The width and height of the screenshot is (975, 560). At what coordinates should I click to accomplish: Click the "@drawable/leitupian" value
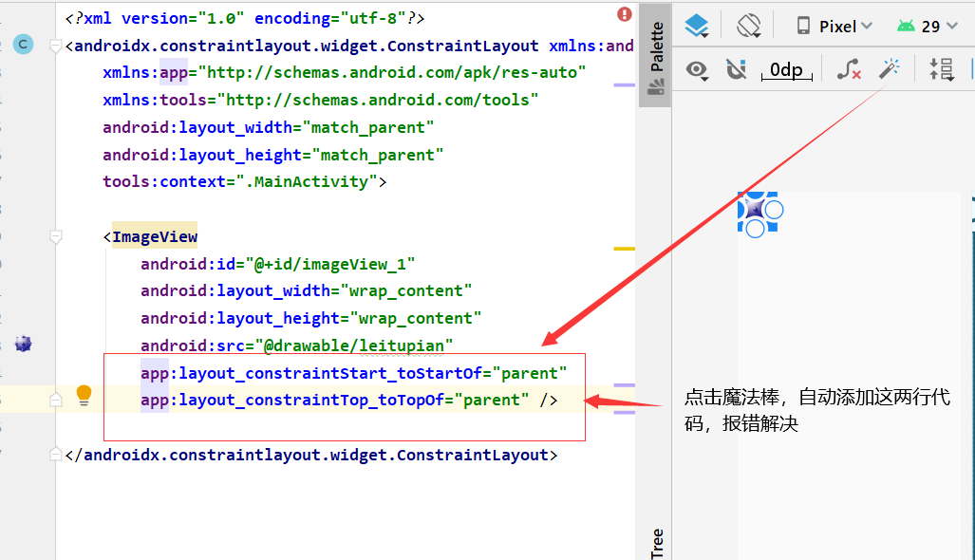click(353, 345)
